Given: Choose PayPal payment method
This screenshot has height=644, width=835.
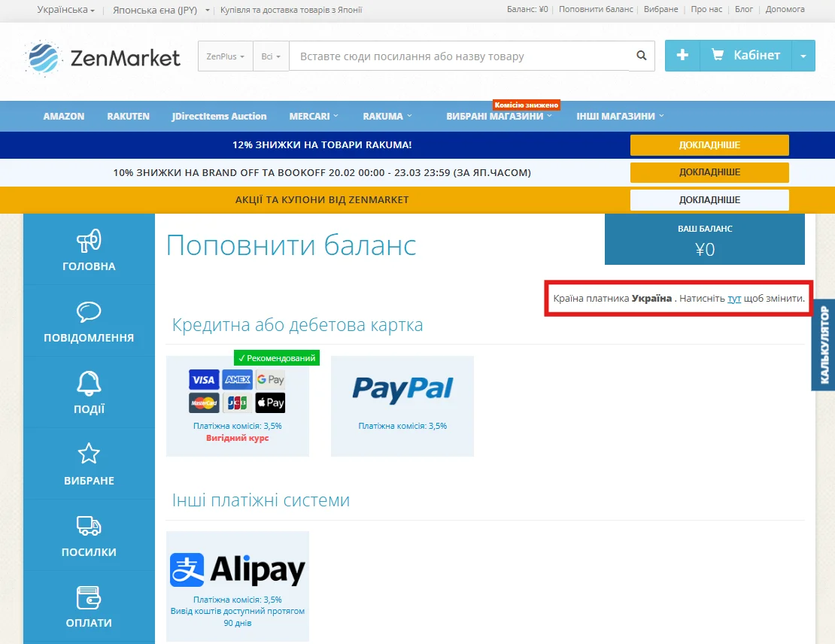Looking at the screenshot, I should tap(402, 406).
